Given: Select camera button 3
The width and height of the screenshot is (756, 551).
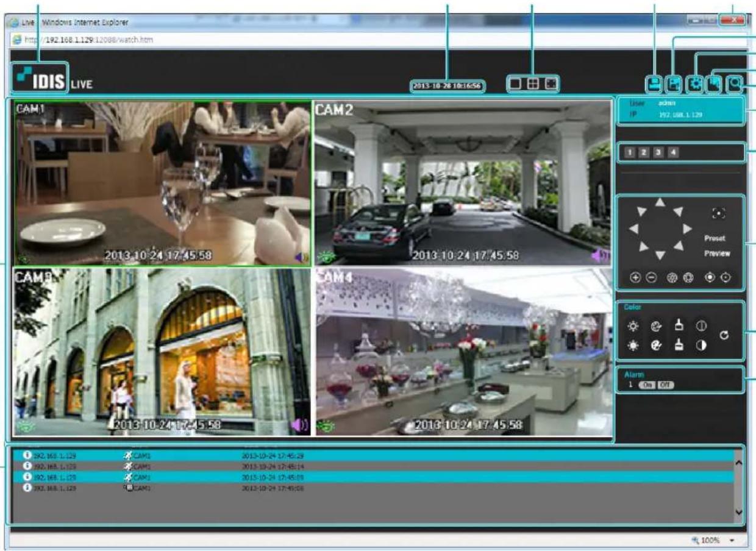Looking at the screenshot, I should pos(658,152).
